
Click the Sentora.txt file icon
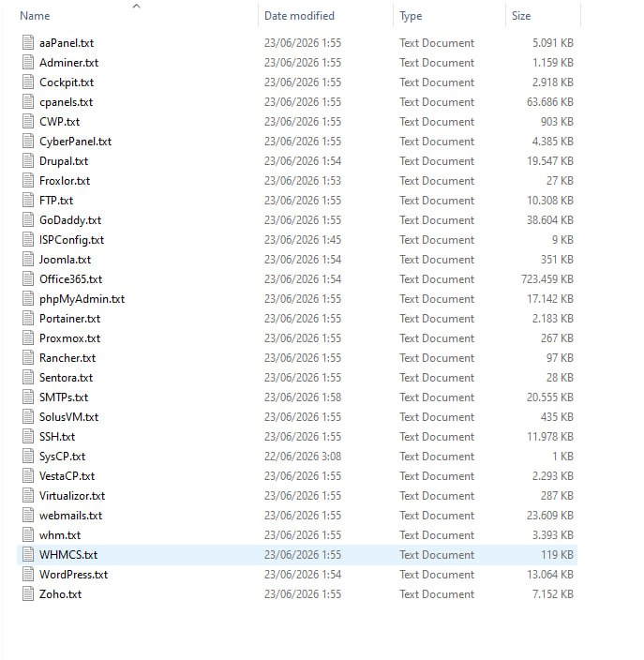coord(28,377)
